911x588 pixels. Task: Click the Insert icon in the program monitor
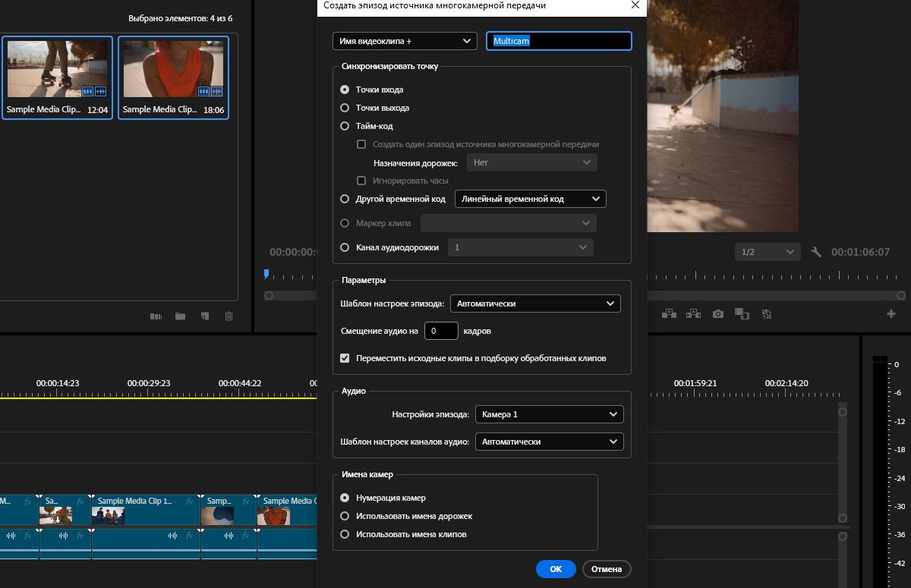click(x=671, y=313)
